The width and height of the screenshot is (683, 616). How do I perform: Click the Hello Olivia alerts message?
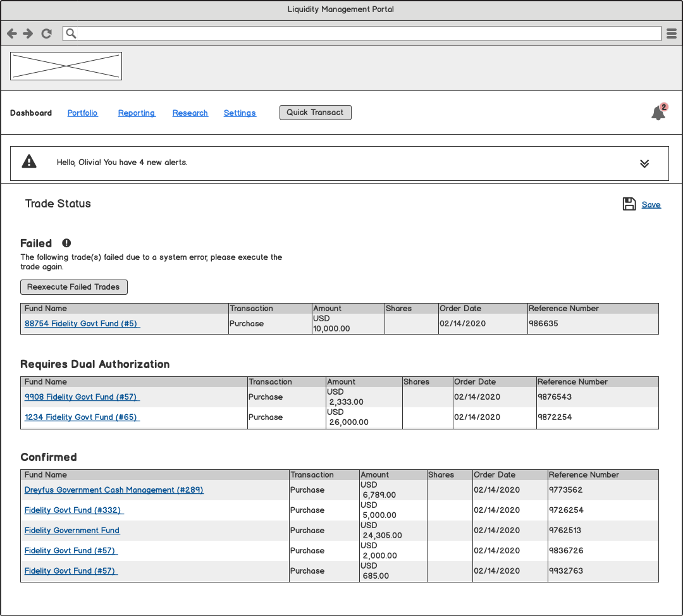pyautogui.click(x=122, y=163)
